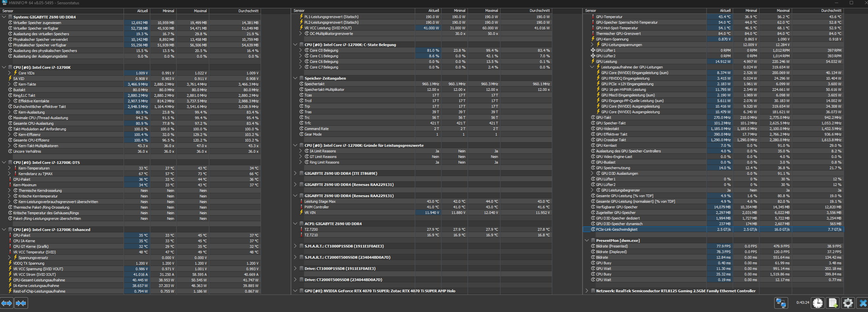Select the Uncore Verhältnis row
The image size is (868, 312).
pyautogui.click(x=130, y=151)
